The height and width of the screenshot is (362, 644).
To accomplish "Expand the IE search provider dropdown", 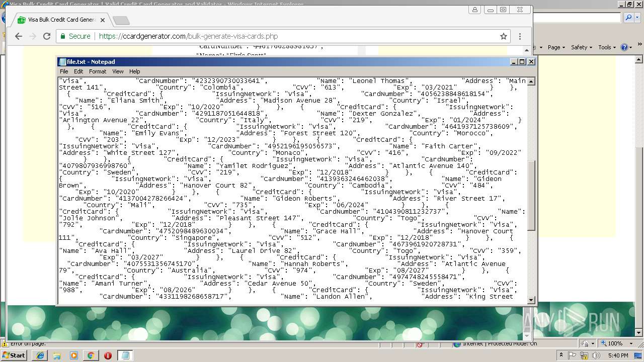I will [x=636, y=18].
